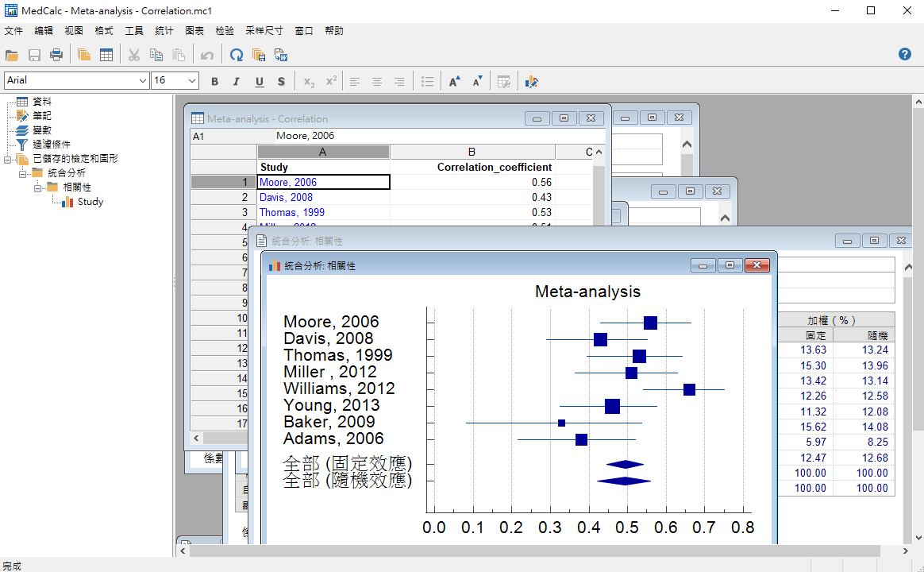This screenshot has height=572, width=924.
Task: Click the blue refresh/recalculate icon
Action: (x=236, y=55)
